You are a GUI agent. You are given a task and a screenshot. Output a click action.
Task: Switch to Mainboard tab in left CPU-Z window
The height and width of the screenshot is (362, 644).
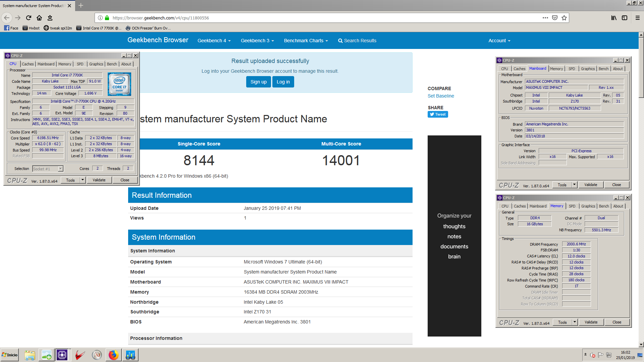[x=46, y=64]
